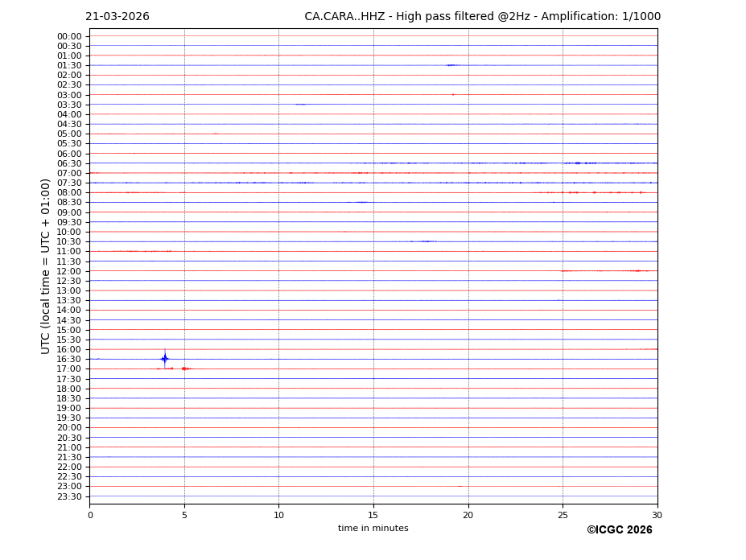Click the 'time in minutes' axis label

tap(373, 529)
